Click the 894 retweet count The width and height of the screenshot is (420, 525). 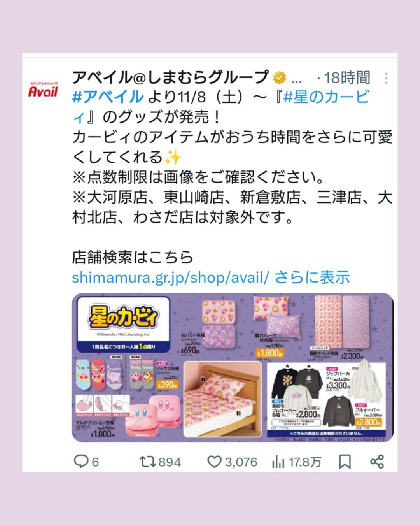point(170,462)
